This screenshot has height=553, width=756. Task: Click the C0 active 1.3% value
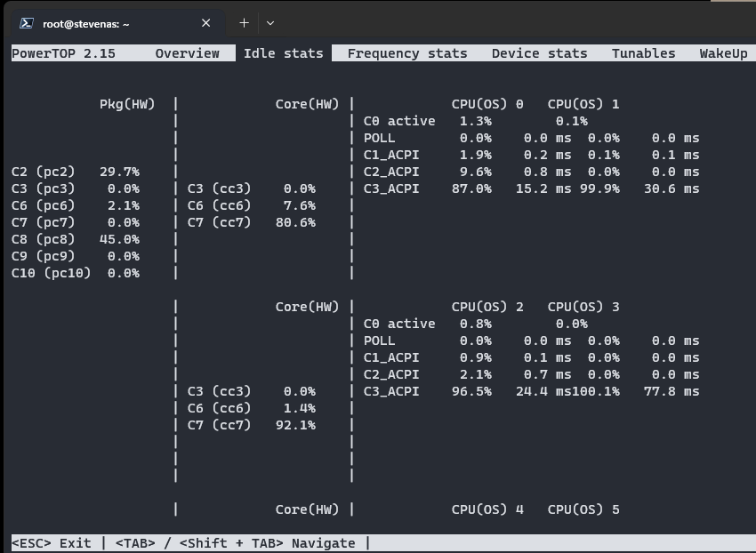click(476, 121)
